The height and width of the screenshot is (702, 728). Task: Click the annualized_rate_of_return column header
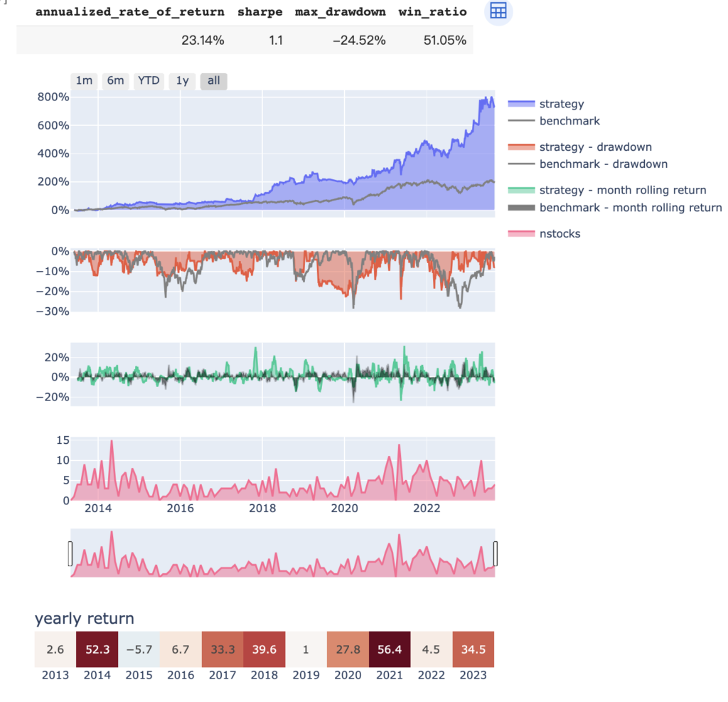[x=130, y=12]
